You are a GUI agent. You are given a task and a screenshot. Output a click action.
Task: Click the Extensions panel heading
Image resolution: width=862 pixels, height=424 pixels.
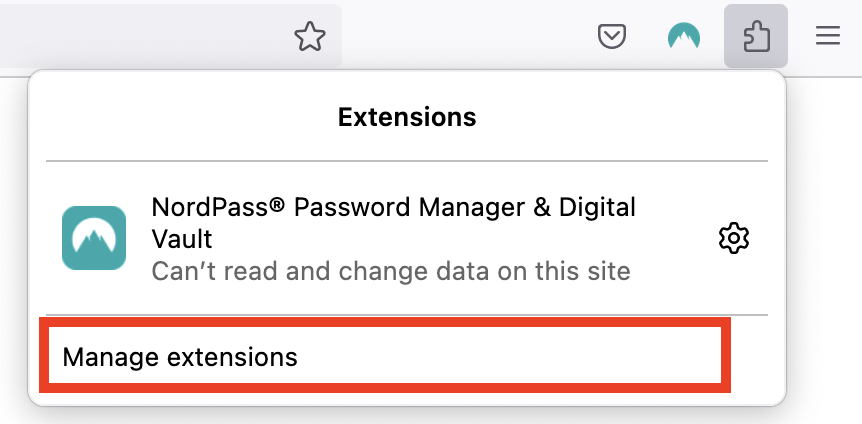tap(407, 117)
